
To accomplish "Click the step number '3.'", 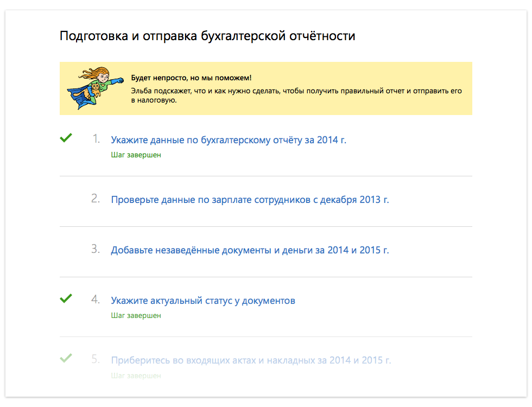I will point(96,249).
